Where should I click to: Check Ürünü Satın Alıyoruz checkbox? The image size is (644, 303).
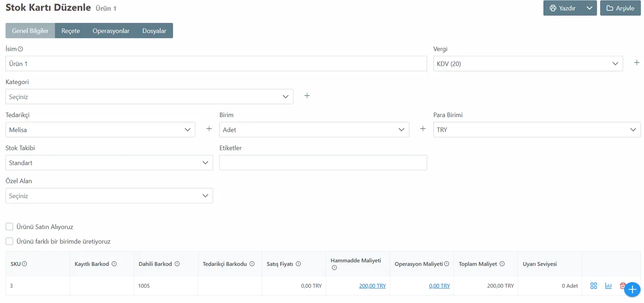click(9, 227)
